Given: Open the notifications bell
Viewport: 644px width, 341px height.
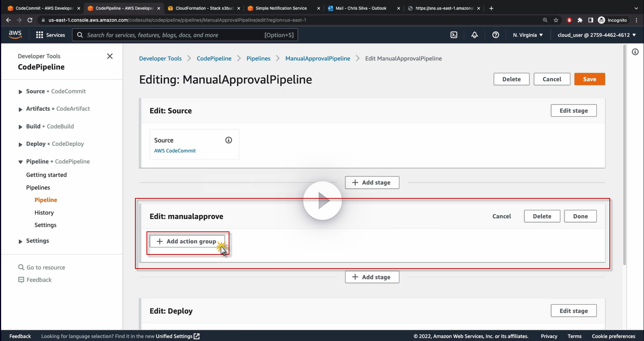Looking at the screenshot, I should [474, 35].
